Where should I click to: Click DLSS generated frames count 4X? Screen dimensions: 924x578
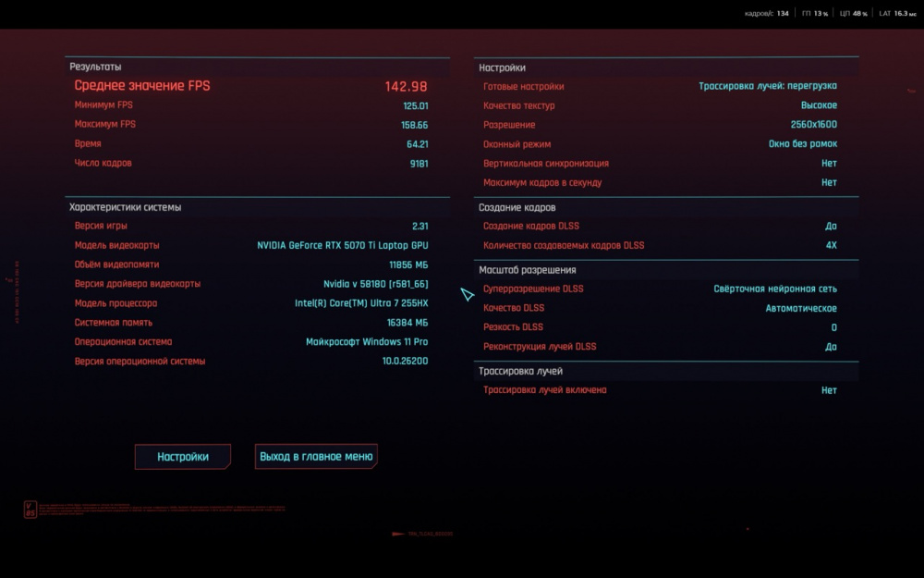(831, 245)
